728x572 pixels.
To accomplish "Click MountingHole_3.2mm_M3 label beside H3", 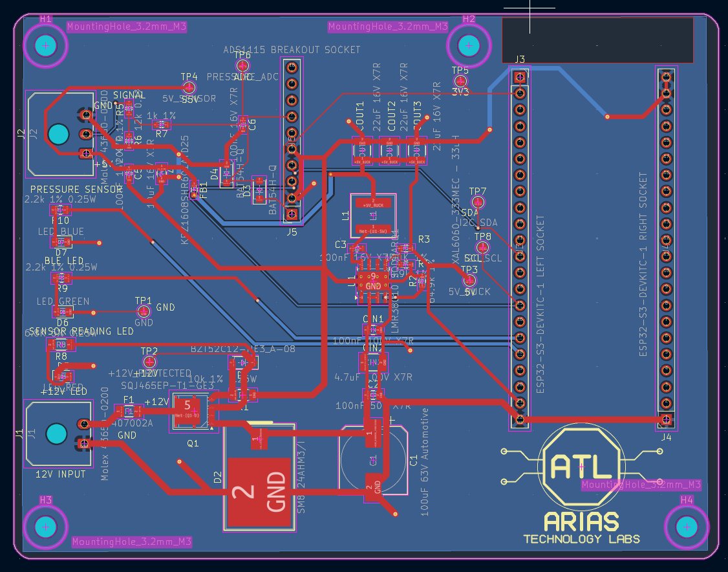I will tap(132, 542).
